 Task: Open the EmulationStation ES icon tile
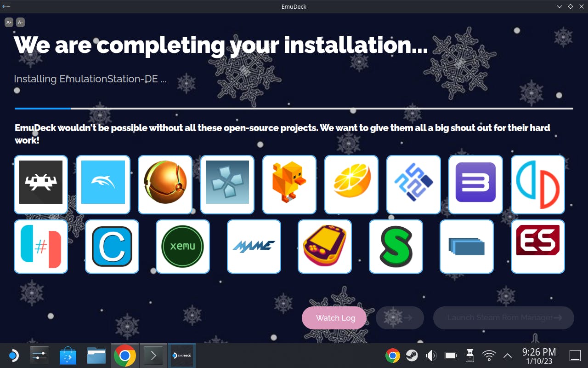(538, 247)
